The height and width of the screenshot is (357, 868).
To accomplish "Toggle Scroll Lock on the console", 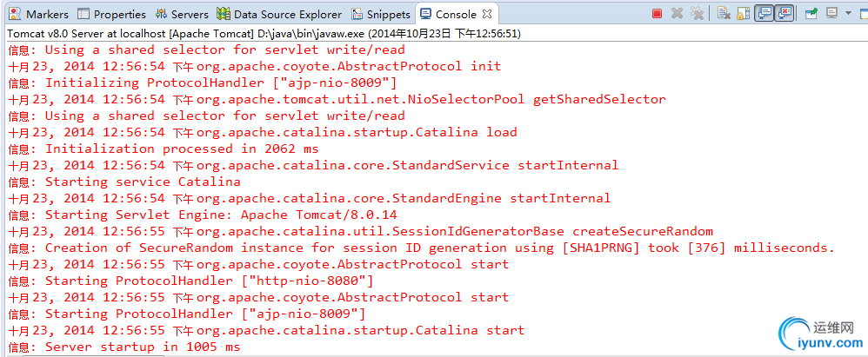I will pyautogui.click(x=743, y=14).
